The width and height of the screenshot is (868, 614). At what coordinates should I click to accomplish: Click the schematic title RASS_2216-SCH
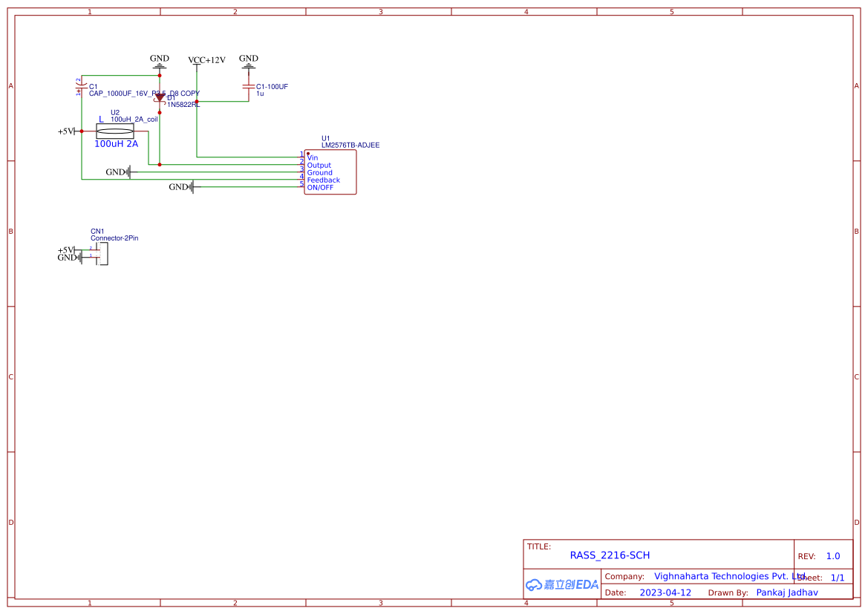pyautogui.click(x=610, y=555)
